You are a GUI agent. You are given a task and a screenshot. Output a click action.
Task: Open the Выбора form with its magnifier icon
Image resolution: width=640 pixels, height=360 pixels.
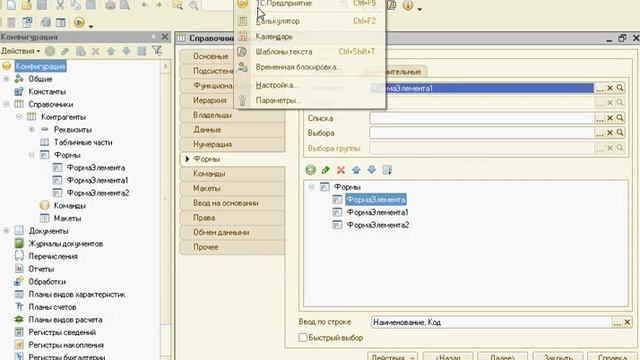tap(620, 133)
